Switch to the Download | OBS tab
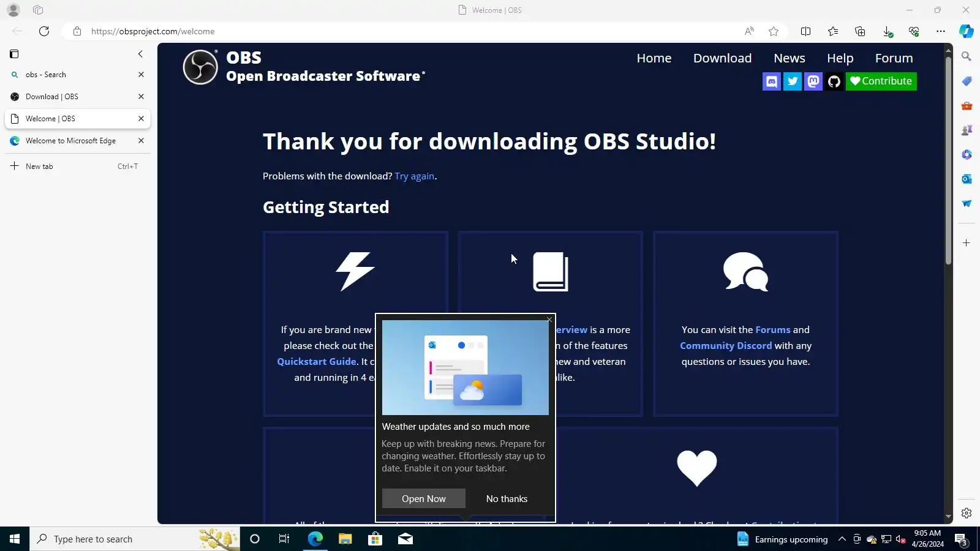Screen dimensions: 980x551 tap(78, 97)
